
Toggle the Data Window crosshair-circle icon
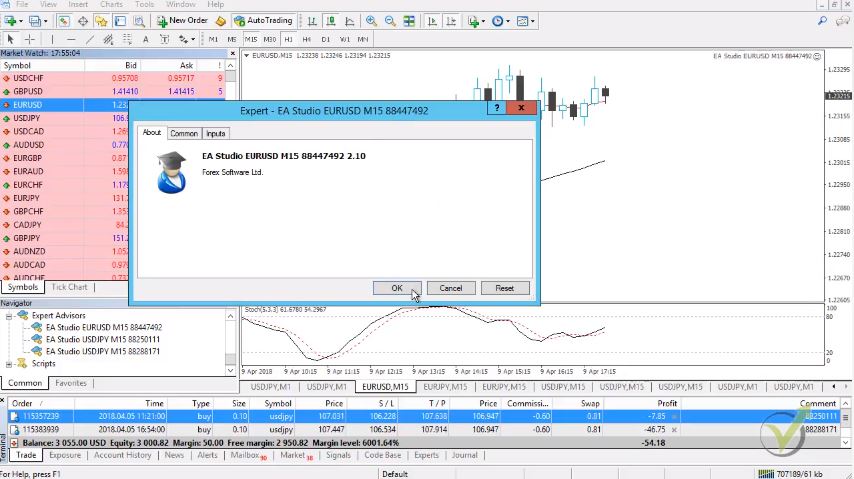point(83,21)
